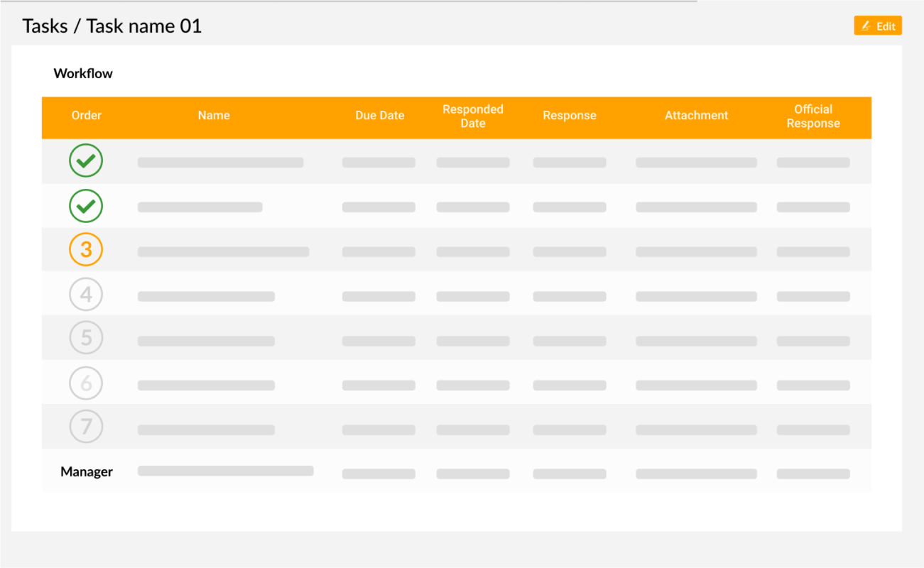
Task: Click the step 4 order circle
Action: [x=86, y=294]
